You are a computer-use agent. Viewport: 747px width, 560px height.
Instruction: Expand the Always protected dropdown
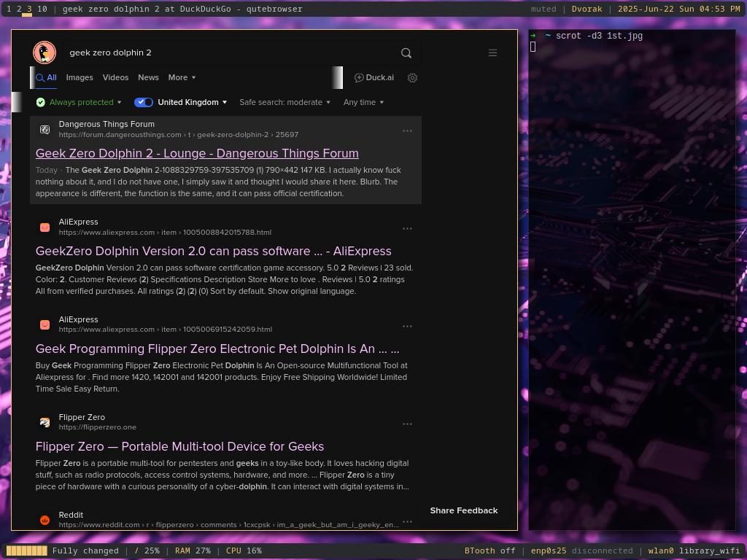point(79,102)
